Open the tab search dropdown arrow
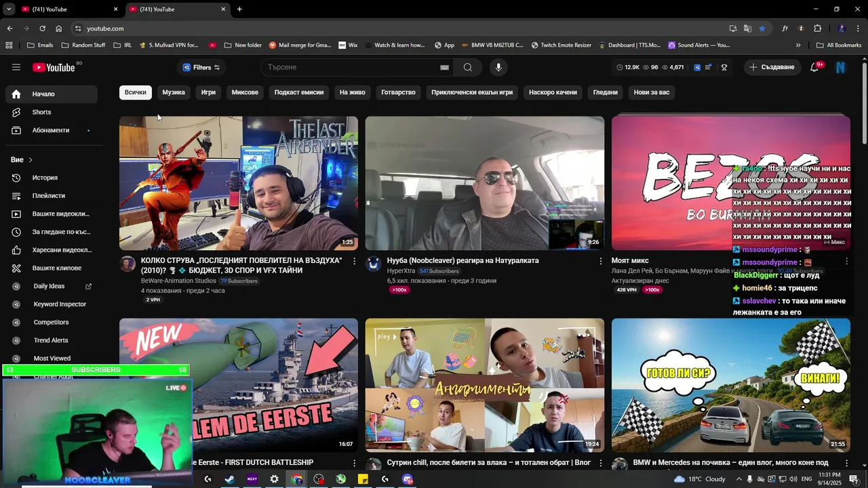Viewport: 868px width, 488px height. point(9,9)
